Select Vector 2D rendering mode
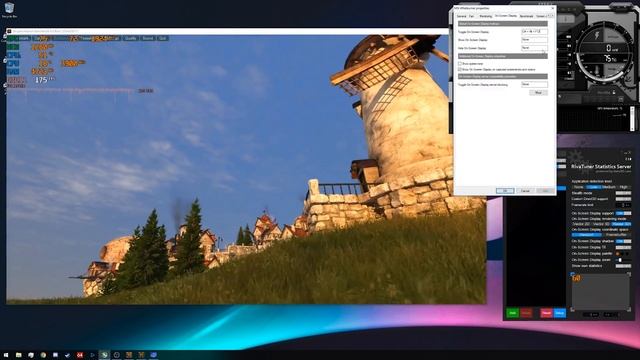 [581, 224]
